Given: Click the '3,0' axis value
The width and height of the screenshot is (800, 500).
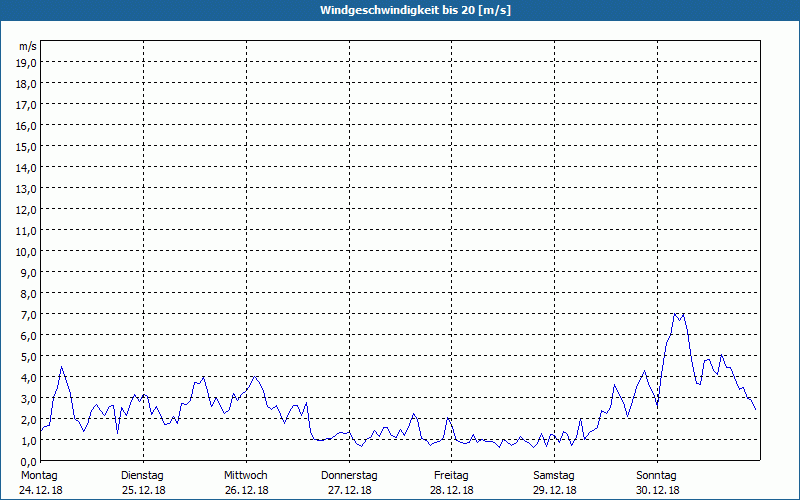Looking at the screenshot, I should [29, 399].
